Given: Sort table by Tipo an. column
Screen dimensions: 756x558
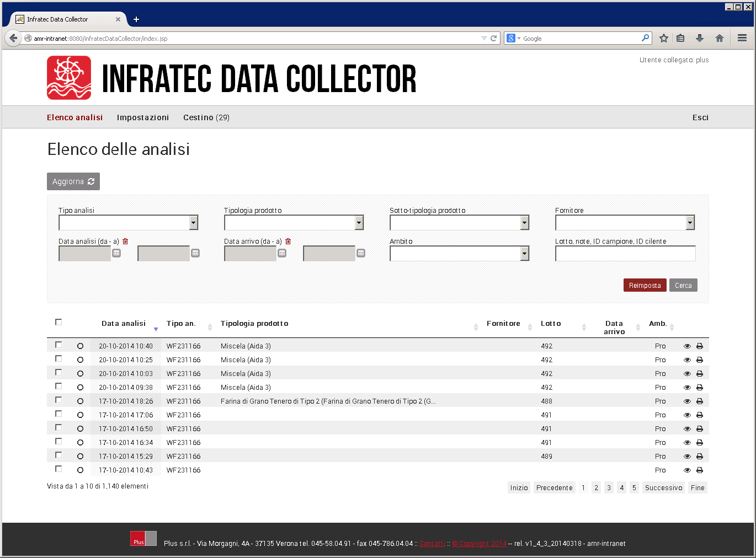Looking at the screenshot, I should click(x=181, y=324).
